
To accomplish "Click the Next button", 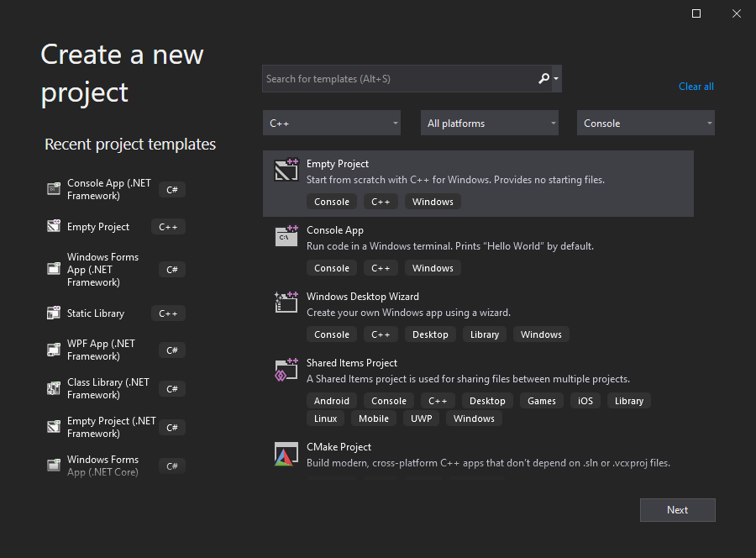I will tap(677, 510).
